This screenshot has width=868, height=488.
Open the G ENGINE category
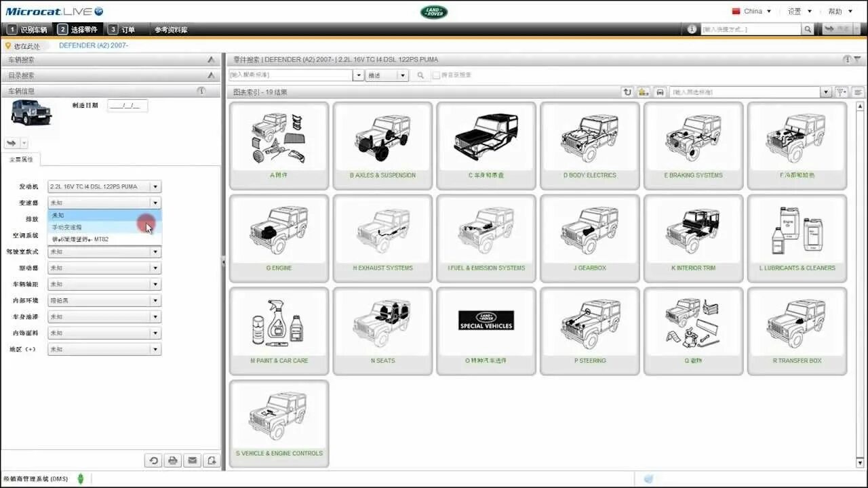point(279,239)
